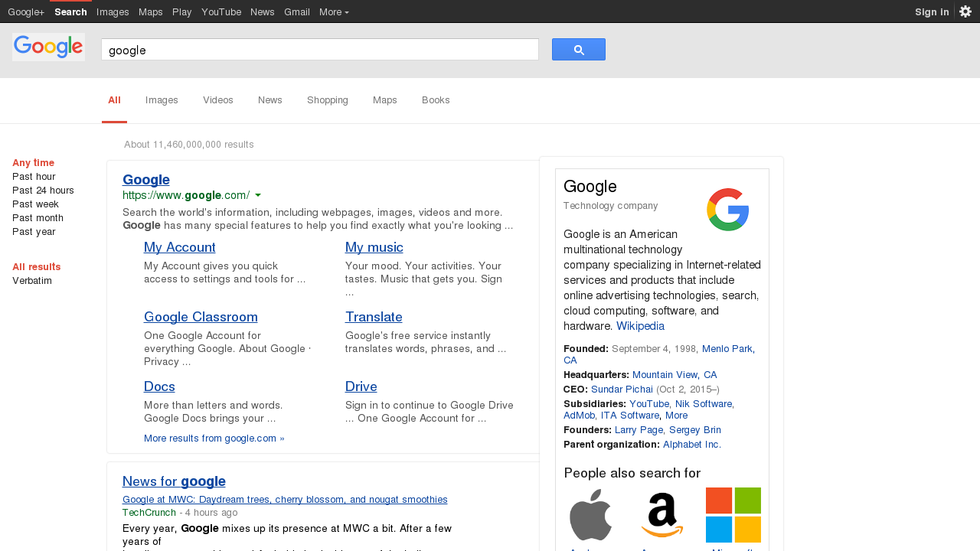This screenshot has height=551, width=980.
Task: Switch to the Shopping results tab
Action: pyautogui.click(x=328, y=100)
